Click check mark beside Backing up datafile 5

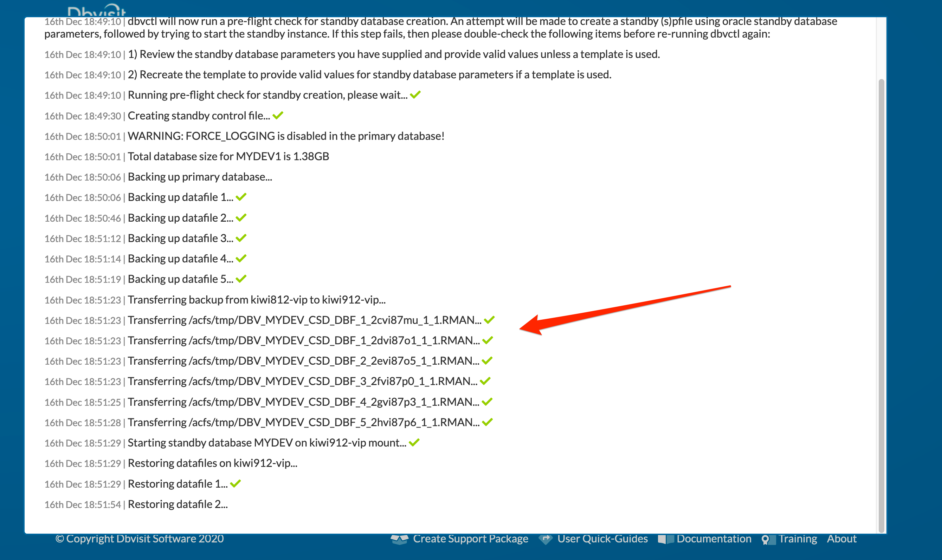(x=241, y=279)
